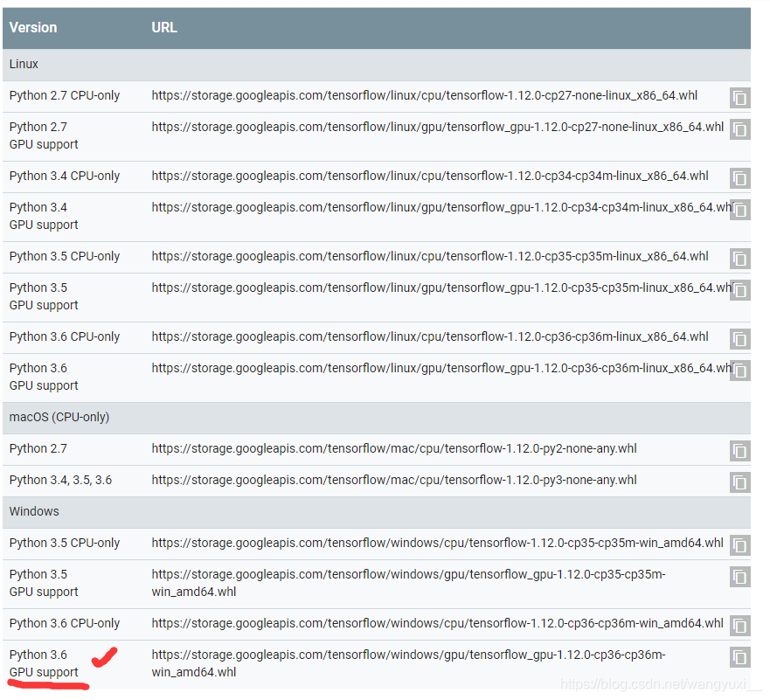Copy the Linux Python 3.5 GPU support URL

pyautogui.click(x=739, y=291)
